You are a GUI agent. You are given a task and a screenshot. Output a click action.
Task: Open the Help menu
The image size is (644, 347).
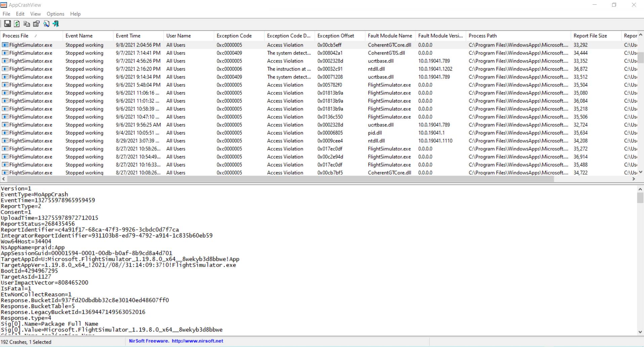pyautogui.click(x=75, y=14)
